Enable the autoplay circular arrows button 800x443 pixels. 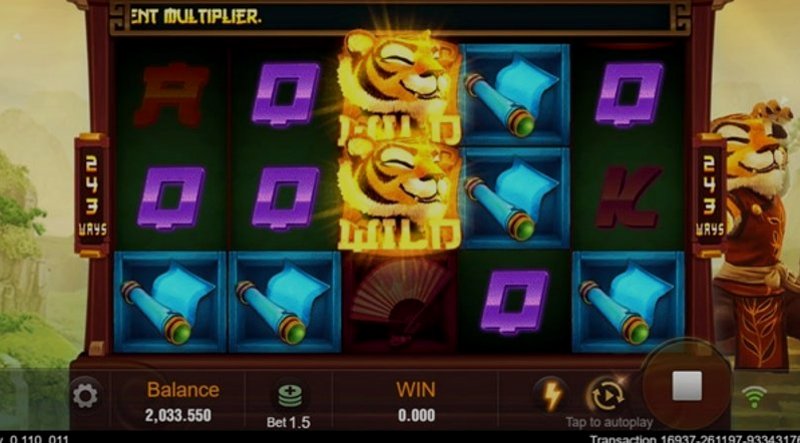606,396
